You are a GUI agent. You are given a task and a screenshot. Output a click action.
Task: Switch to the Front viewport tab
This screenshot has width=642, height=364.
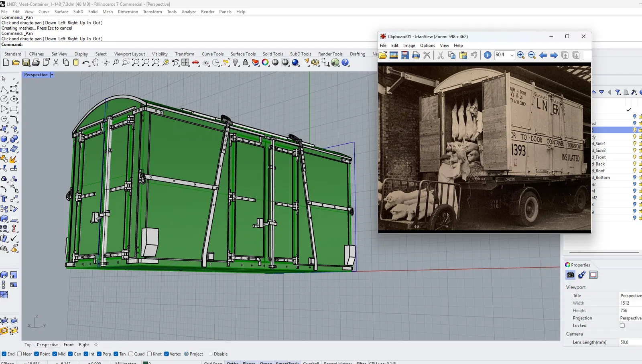tap(69, 345)
